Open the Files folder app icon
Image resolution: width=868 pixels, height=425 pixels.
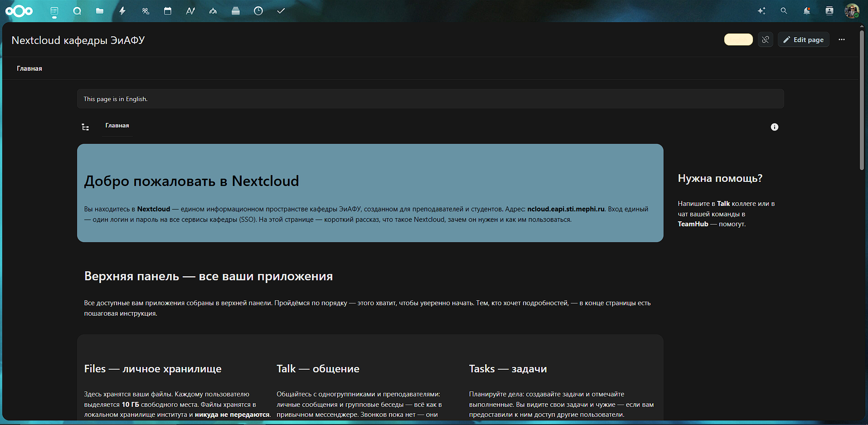(x=100, y=11)
